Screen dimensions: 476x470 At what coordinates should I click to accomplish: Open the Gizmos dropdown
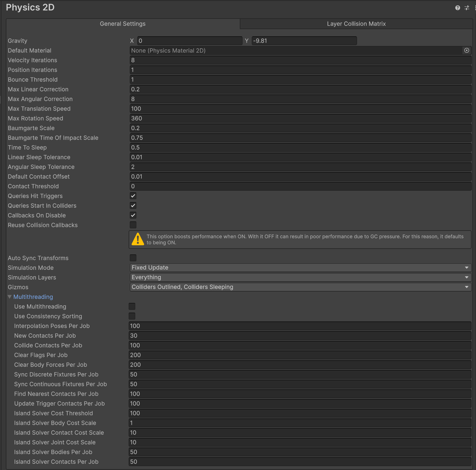coord(300,287)
